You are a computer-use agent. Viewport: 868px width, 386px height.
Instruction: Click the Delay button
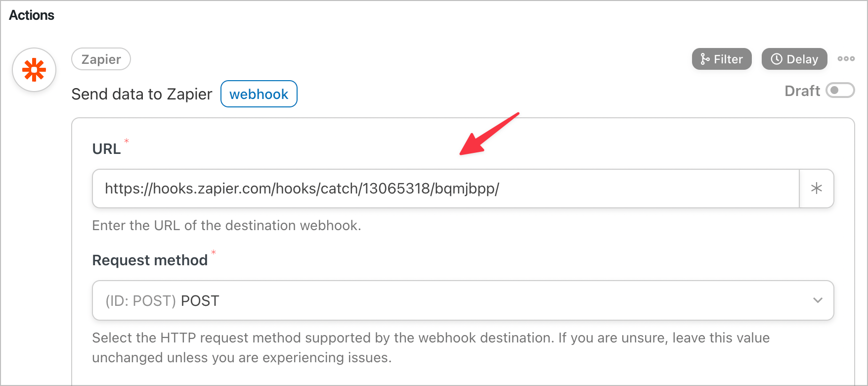794,59
